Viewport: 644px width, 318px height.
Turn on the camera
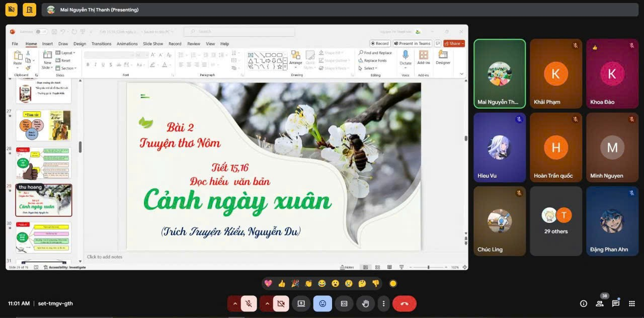(x=281, y=303)
